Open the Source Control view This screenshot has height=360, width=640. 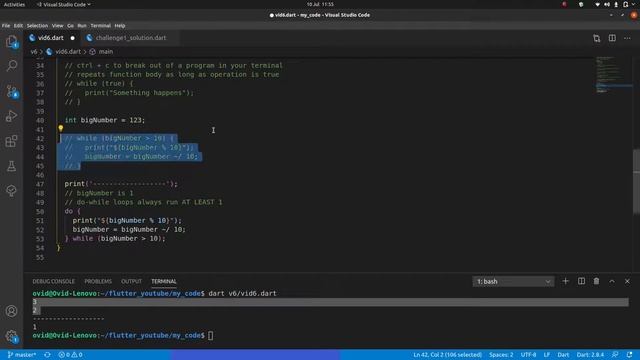point(11,91)
